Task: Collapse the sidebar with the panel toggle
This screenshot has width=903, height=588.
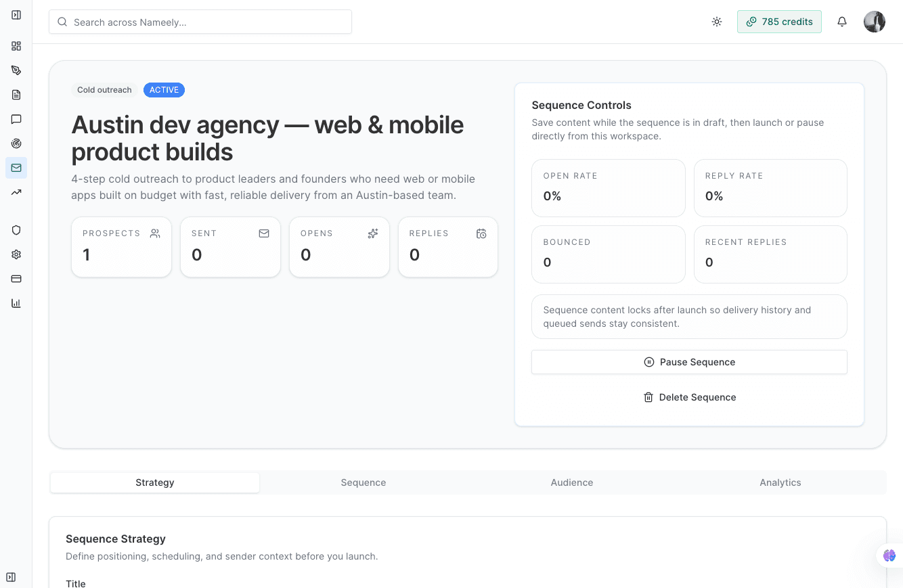Action: [16, 14]
